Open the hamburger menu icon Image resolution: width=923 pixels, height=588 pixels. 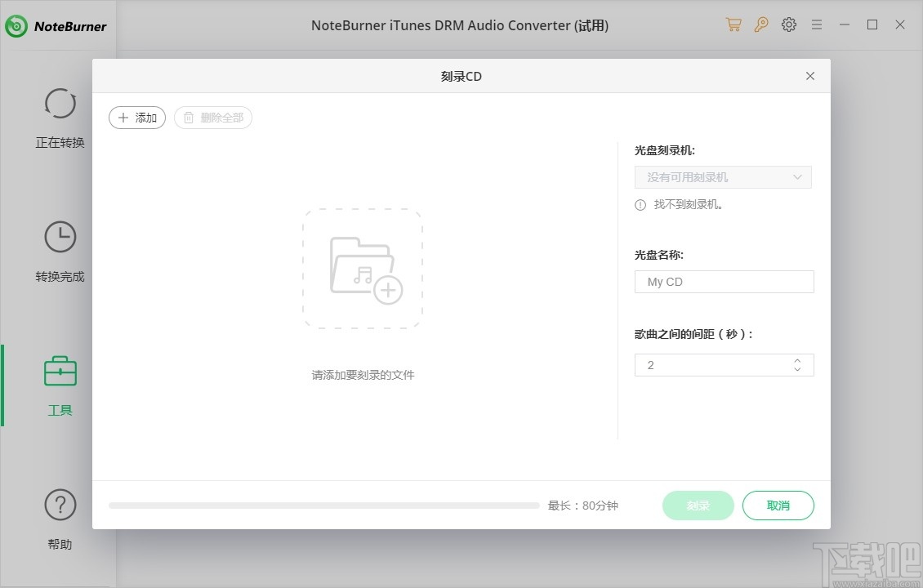coord(817,24)
